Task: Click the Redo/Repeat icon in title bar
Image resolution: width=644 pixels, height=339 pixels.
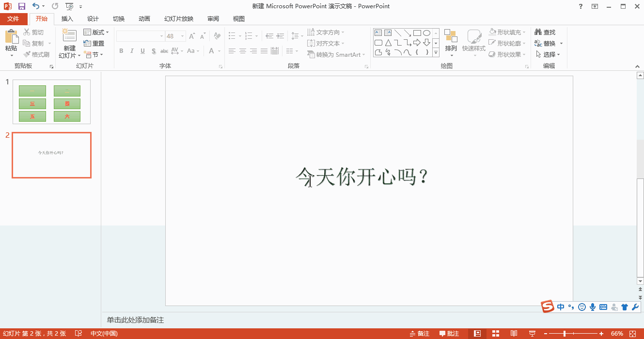Action: click(55, 6)
